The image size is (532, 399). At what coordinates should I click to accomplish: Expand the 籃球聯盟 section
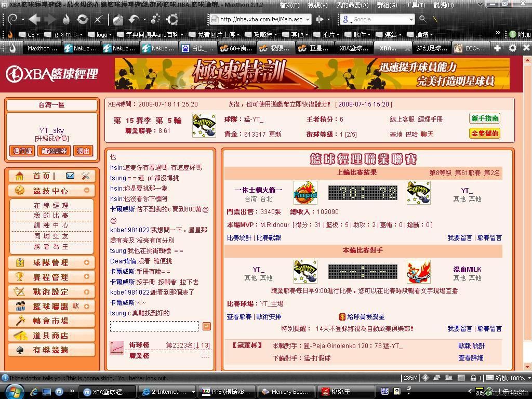pos(87,306)
